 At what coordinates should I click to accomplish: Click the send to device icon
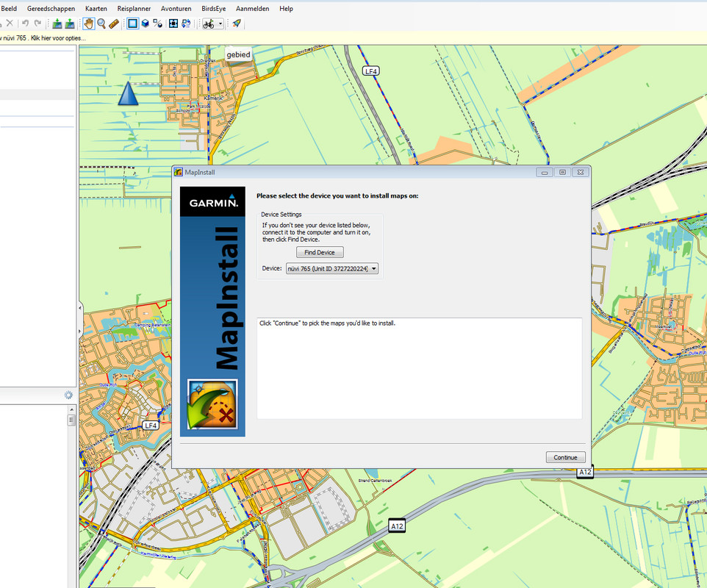[x=57, y=24]
